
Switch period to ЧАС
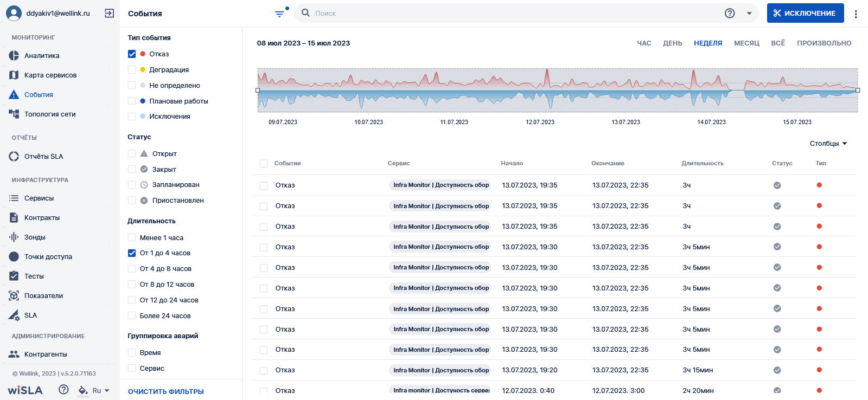coord(644,43)
